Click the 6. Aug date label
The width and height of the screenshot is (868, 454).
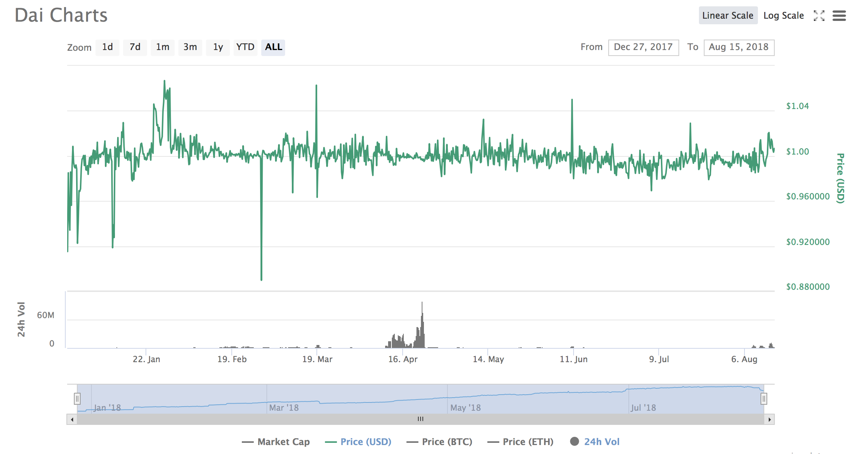pyautogui.click(x=744, y=359)
